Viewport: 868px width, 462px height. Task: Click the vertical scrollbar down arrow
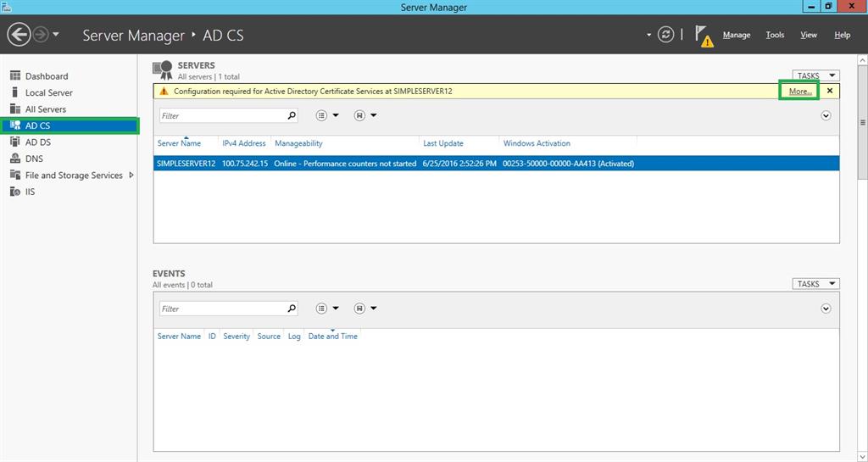pyautogui.click(x=862, y=456)
